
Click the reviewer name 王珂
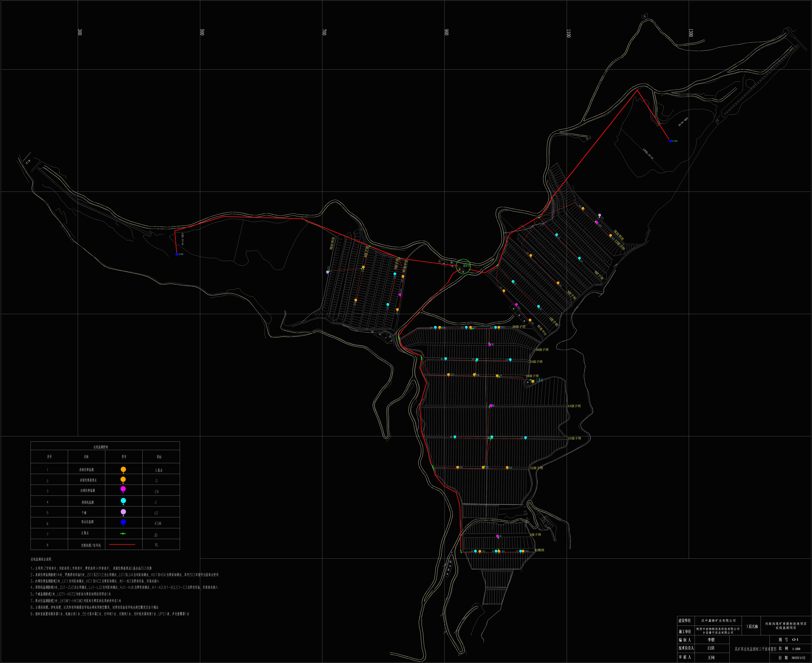[711, 658]
